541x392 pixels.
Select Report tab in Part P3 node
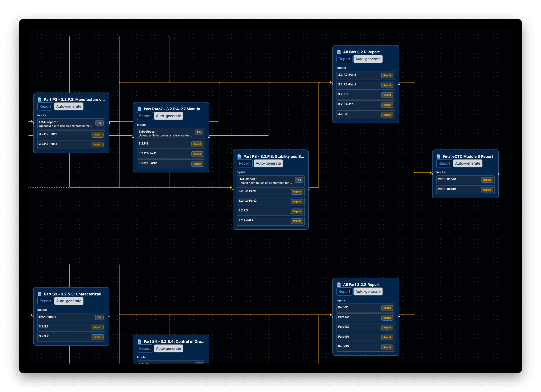45,107
